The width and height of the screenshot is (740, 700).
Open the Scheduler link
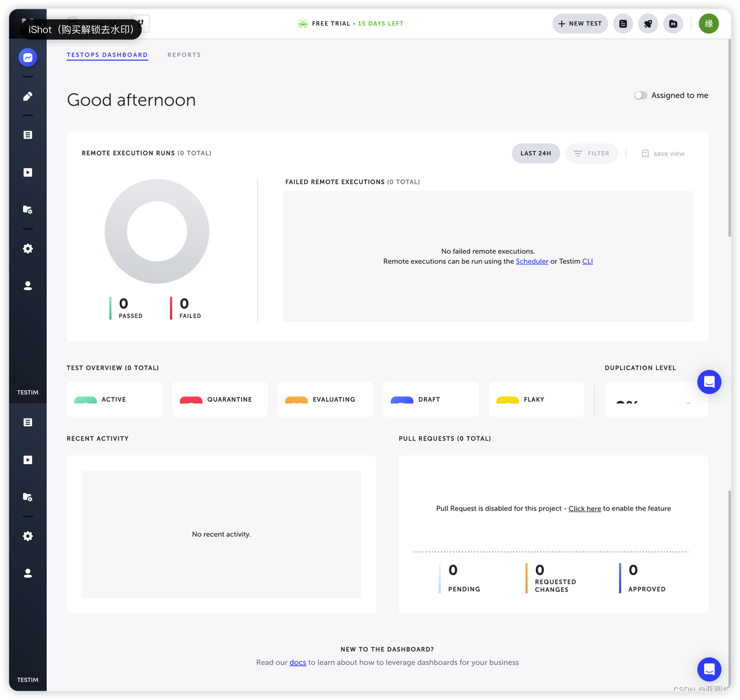point(532,261)
